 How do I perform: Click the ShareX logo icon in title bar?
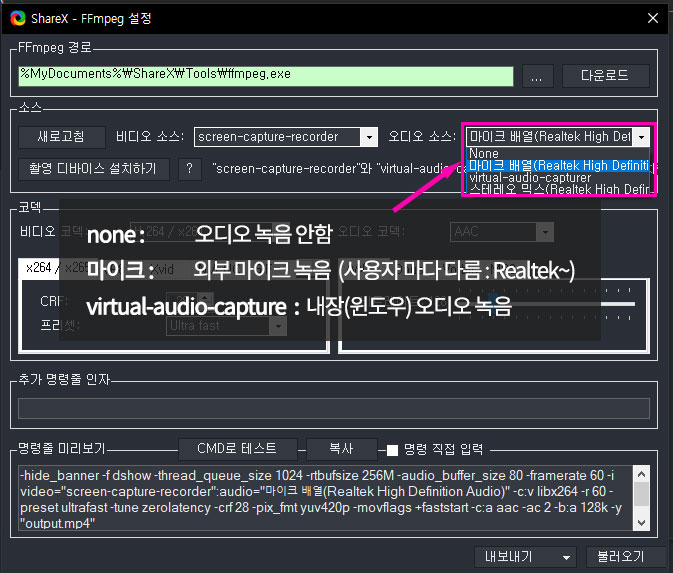[x=18, y=18]
